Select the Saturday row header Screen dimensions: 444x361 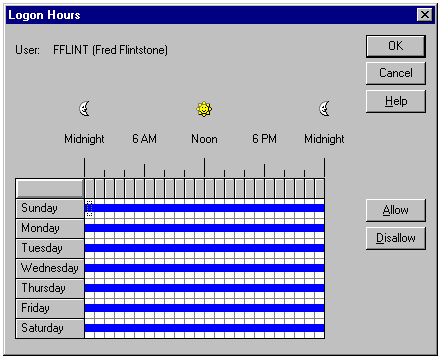[50, 329]
